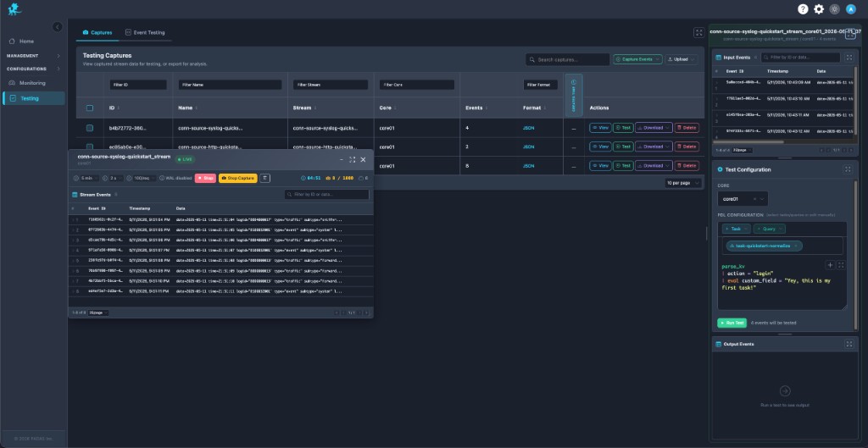Image resolution: width=868 pixels, height=448 pixels.
Task: Click the Stream Events table icon
Action: click(x=75, y=195)
